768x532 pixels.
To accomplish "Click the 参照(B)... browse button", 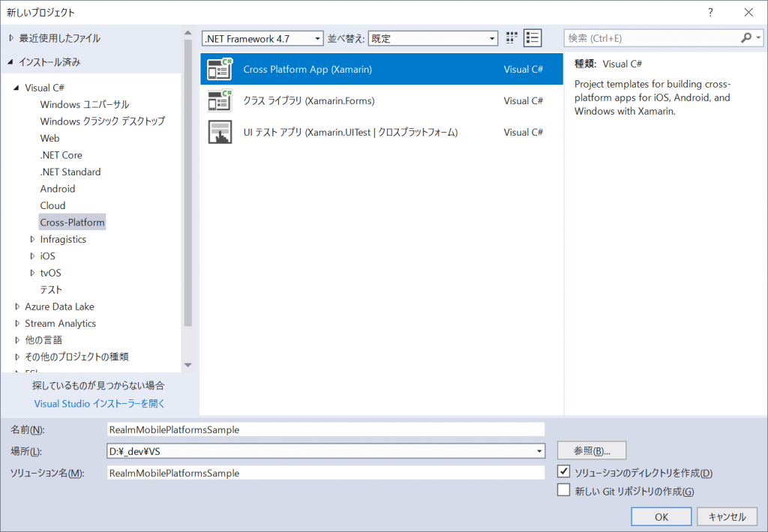I will tap(592, 450).
